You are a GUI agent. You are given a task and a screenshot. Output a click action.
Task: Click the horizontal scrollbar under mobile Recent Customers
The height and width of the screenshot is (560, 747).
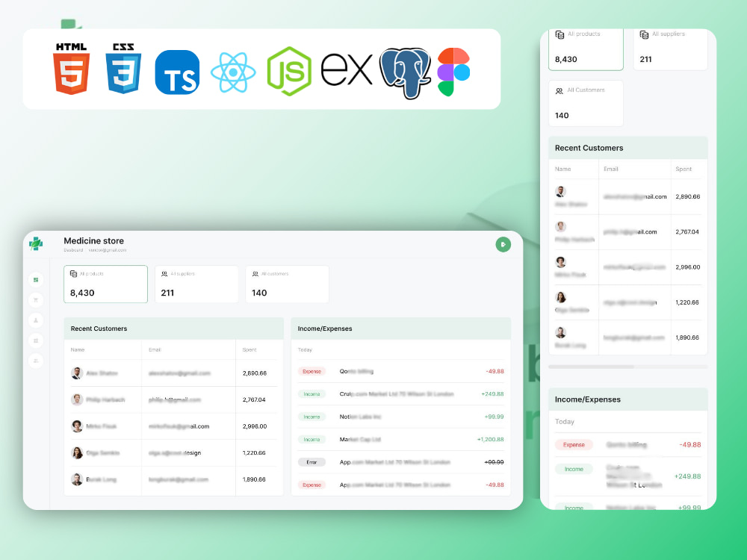(x=628, y=367)
